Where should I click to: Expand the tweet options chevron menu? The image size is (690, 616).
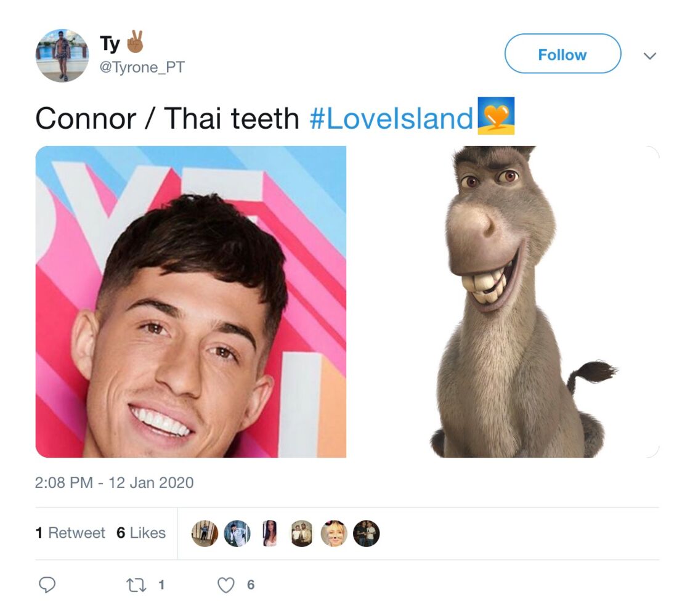tap(650, 56)
